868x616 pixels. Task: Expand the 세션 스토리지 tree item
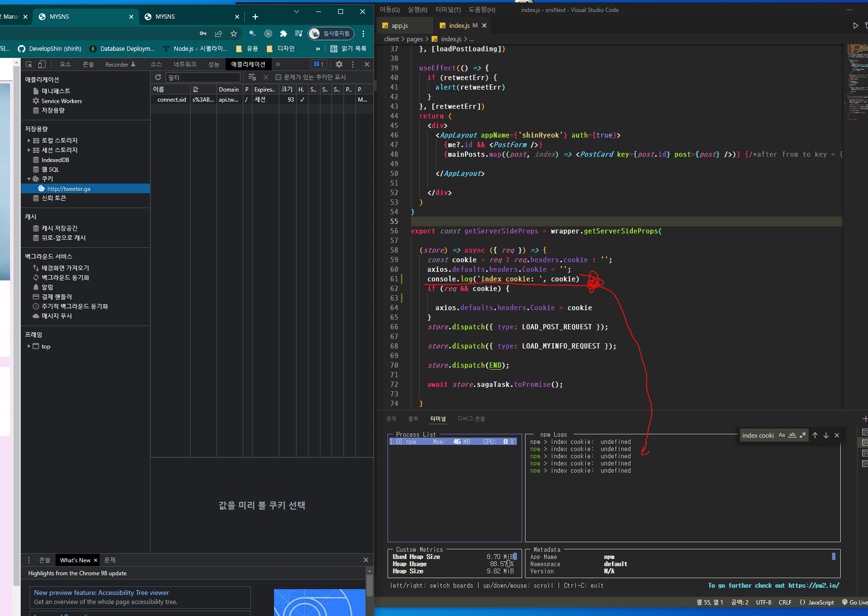pos(29,150)
